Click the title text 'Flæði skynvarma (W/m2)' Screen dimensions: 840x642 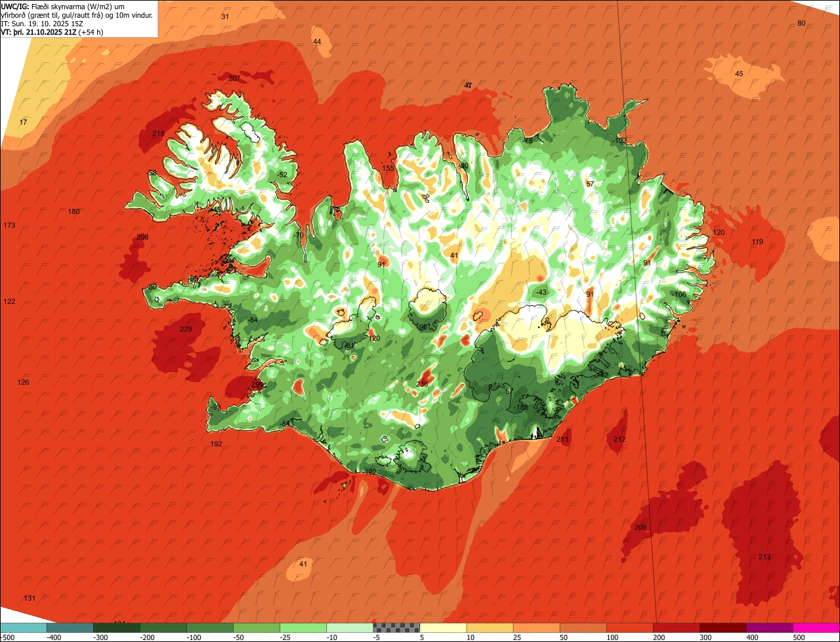[71, 7]
